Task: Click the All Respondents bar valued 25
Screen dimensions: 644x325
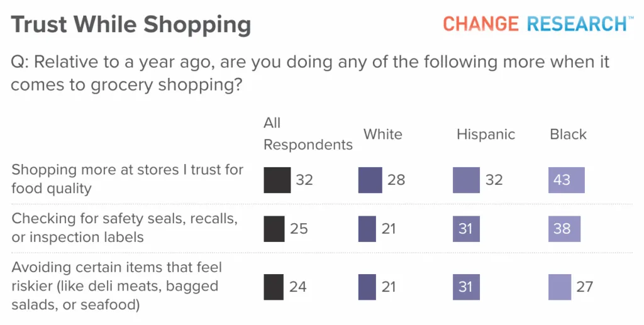Action: (274, 229)
